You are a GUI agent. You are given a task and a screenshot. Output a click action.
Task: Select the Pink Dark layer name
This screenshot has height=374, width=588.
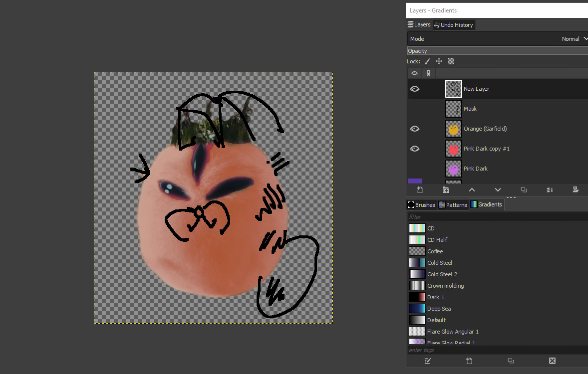coord(476,169)
